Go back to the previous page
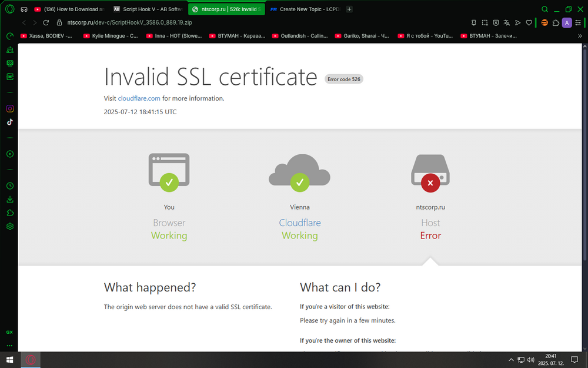588x368 pixels. click(24, 22)
